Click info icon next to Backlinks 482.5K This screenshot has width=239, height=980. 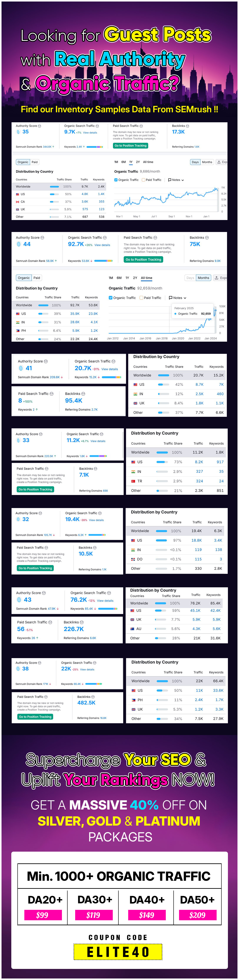(x=93, y=697)
